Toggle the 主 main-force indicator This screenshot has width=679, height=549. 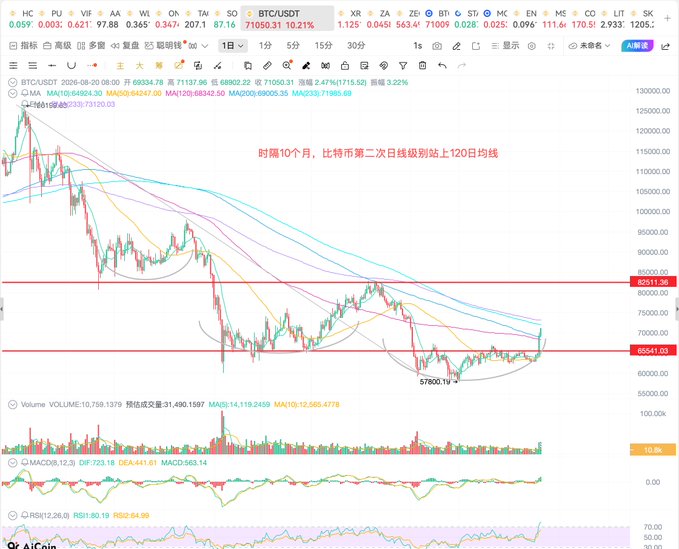[120, 65]
